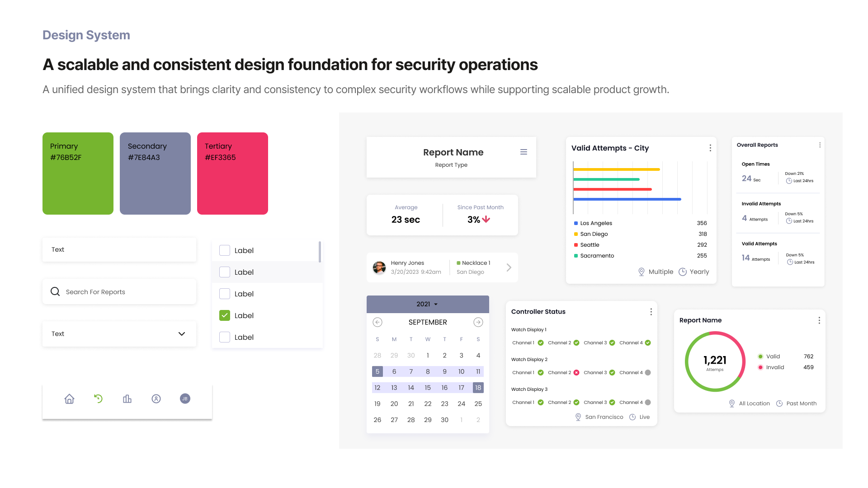The image size is (868, 488).
Task: Expand the Text dropdown chevron
Action: point(182,334)
